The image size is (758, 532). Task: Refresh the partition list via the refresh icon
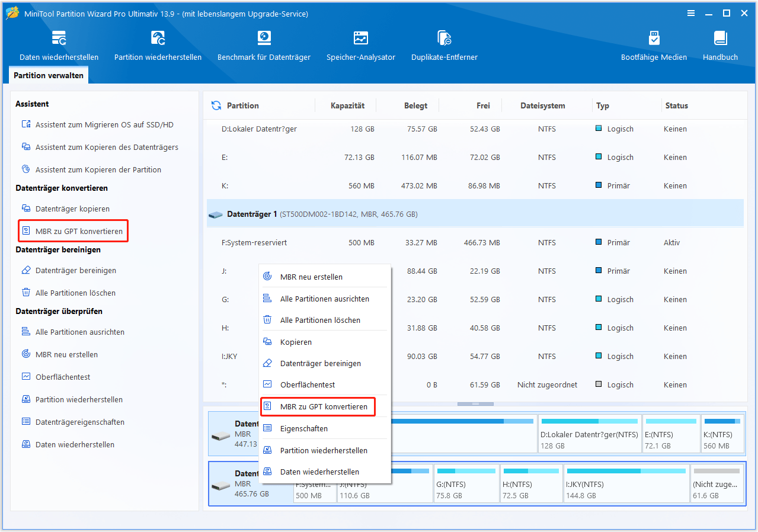(x=216, y=105)
